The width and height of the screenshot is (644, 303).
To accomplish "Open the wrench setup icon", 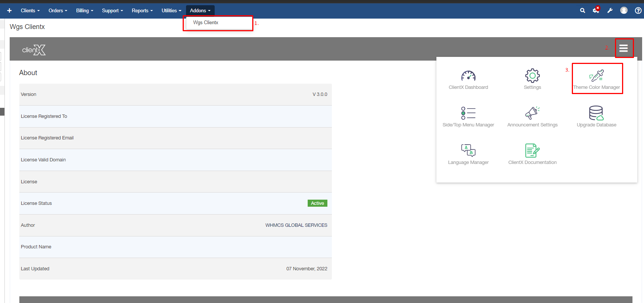I will pos(610,10).
